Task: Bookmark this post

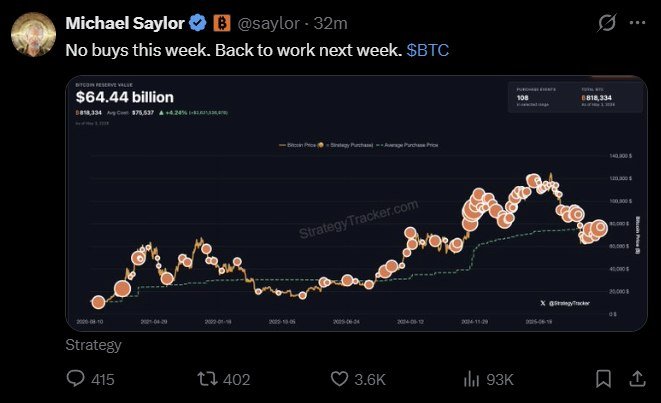Action: tap(603, 379)
